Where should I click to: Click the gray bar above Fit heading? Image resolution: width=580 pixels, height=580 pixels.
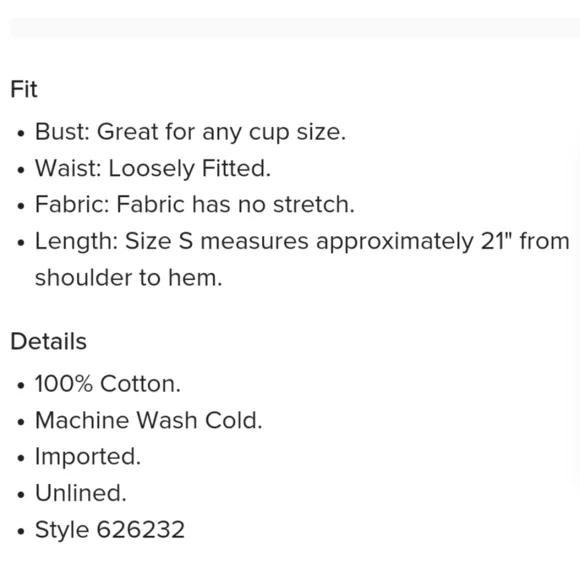295,27
